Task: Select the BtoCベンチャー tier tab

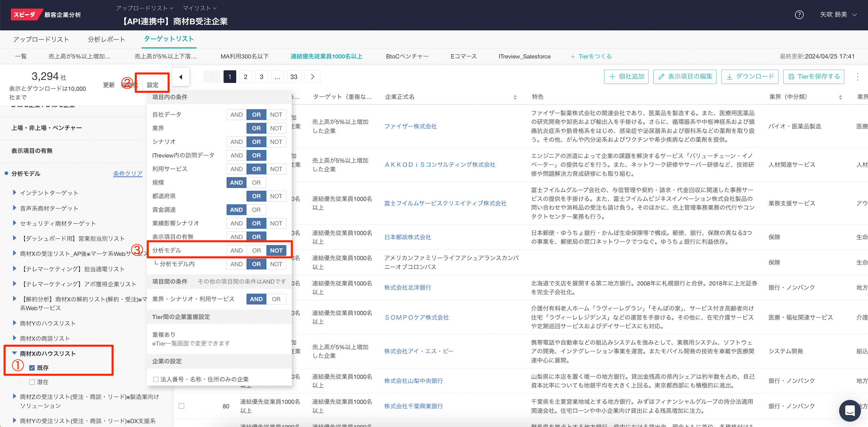Action: (x=407, y=56)
